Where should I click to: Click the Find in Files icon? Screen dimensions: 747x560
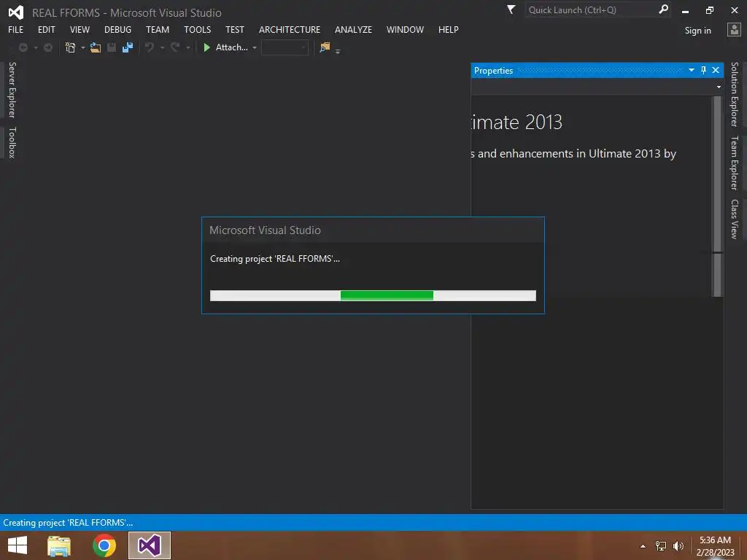325,47
